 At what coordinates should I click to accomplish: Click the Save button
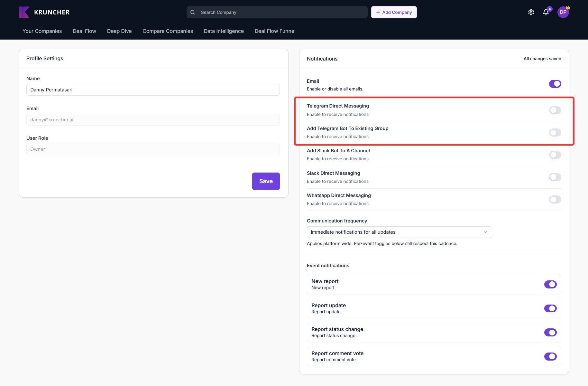coord(266,181)
